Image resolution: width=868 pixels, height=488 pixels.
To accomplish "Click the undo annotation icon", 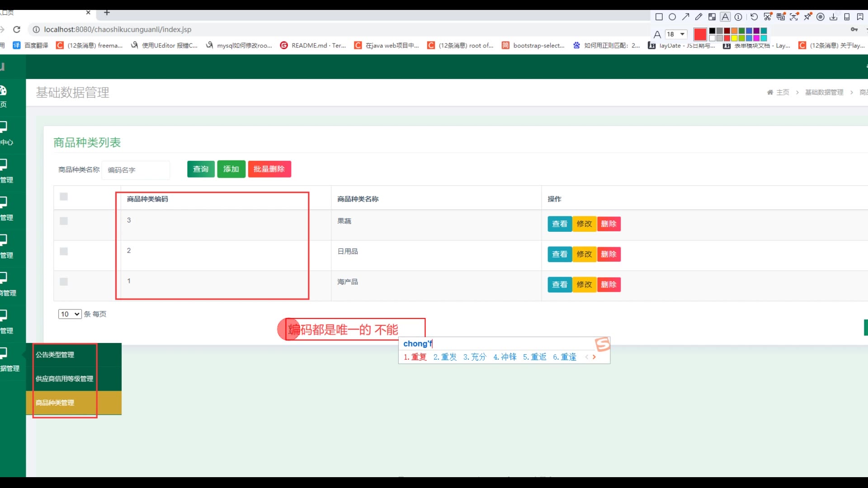I will point(754,17).
